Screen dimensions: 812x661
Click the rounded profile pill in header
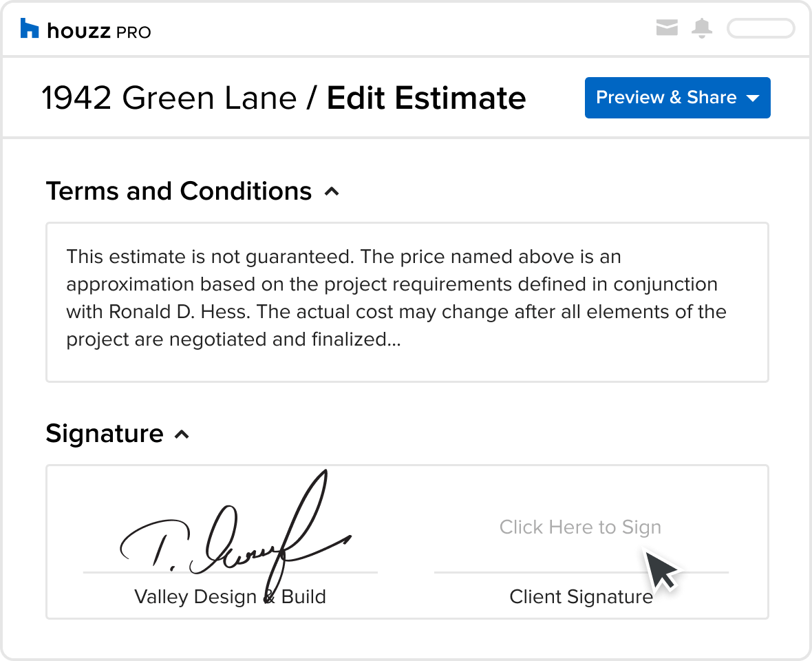760,28
